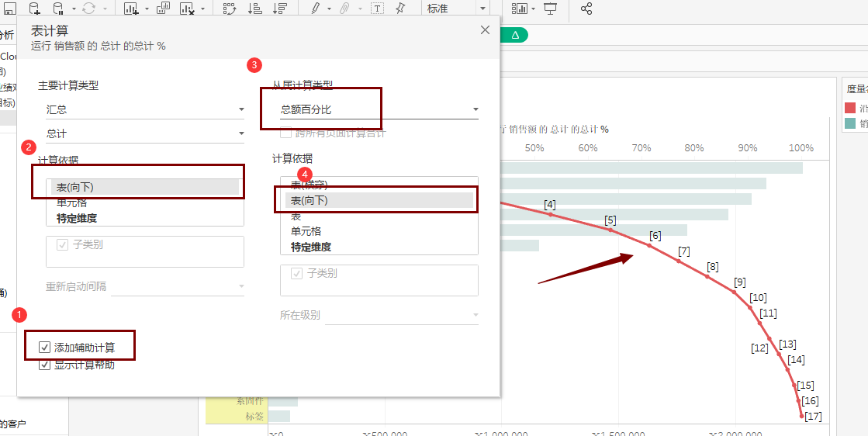This screenshot has height=436, width=868.
Task: Open the 总计 aggregation dropdown
Action: tap(145, 133)
